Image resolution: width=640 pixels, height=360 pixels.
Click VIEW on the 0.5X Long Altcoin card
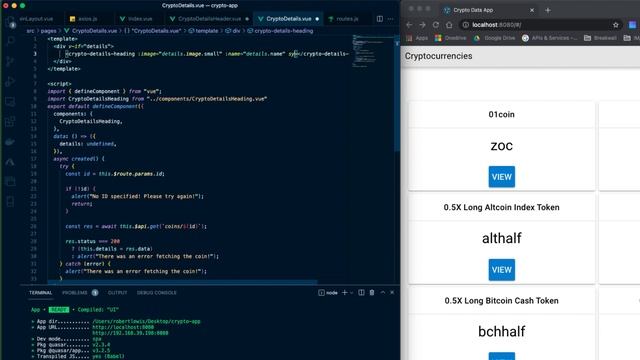coord(502,270)
